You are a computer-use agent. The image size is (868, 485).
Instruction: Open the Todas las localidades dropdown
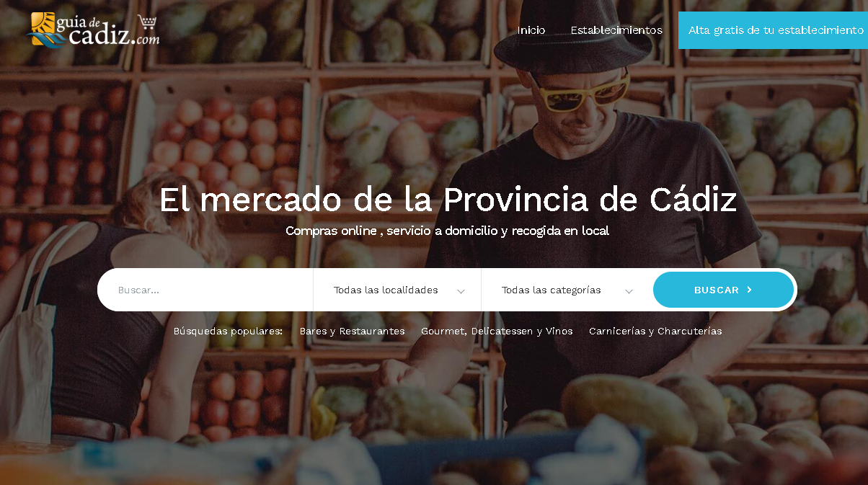click(x=397, y=290)
